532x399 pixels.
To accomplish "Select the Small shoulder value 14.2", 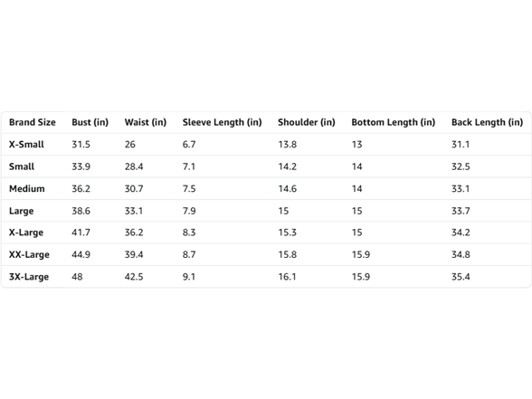I will [x=288, y=166].
